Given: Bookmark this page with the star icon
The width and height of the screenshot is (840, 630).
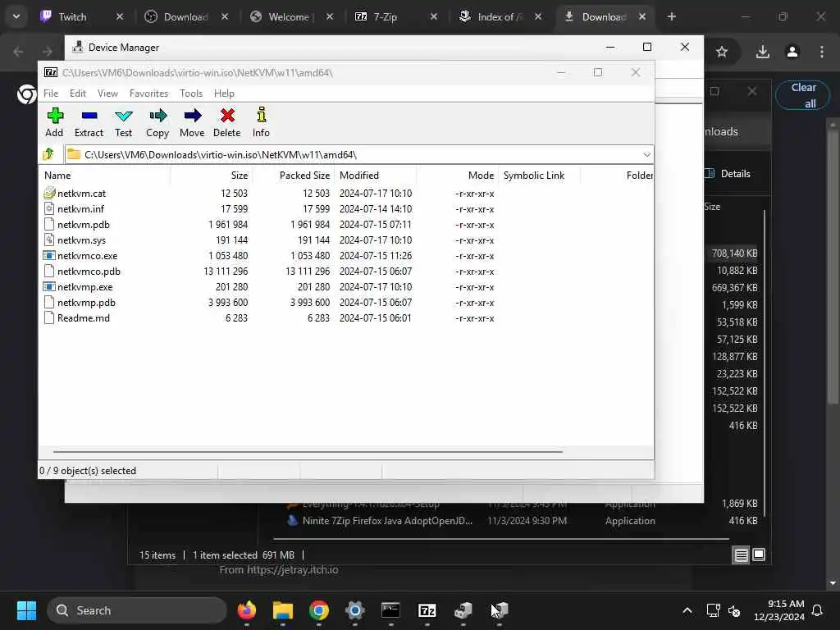Looking at the screenshot, I should pos(722,52).
